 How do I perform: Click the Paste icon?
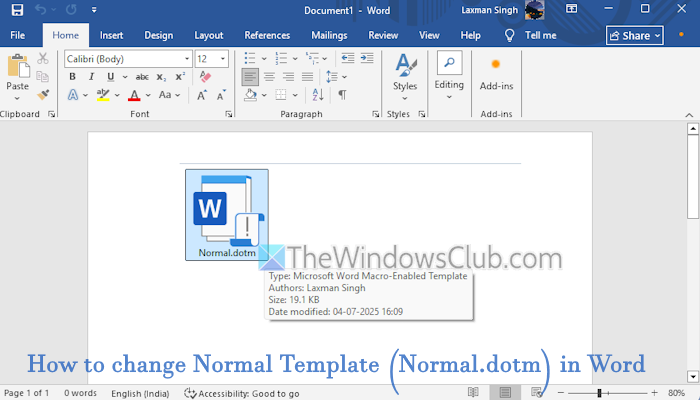pyautogui.click(x=17, y=66)
